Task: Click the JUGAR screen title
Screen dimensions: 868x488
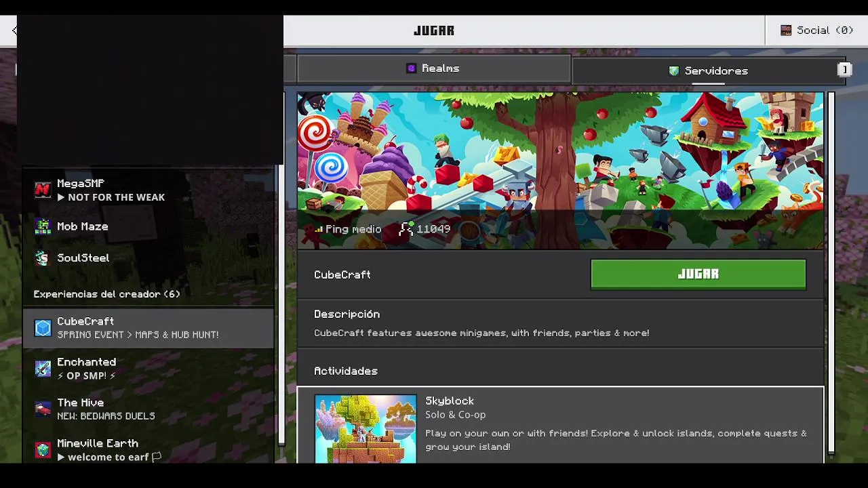Action: click(434, 30)
